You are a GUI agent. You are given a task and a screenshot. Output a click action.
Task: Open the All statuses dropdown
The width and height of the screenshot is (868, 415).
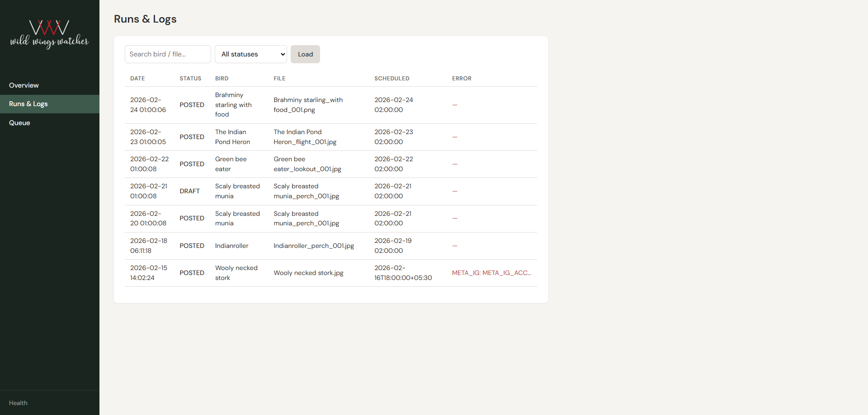click(x=250, y=54)
